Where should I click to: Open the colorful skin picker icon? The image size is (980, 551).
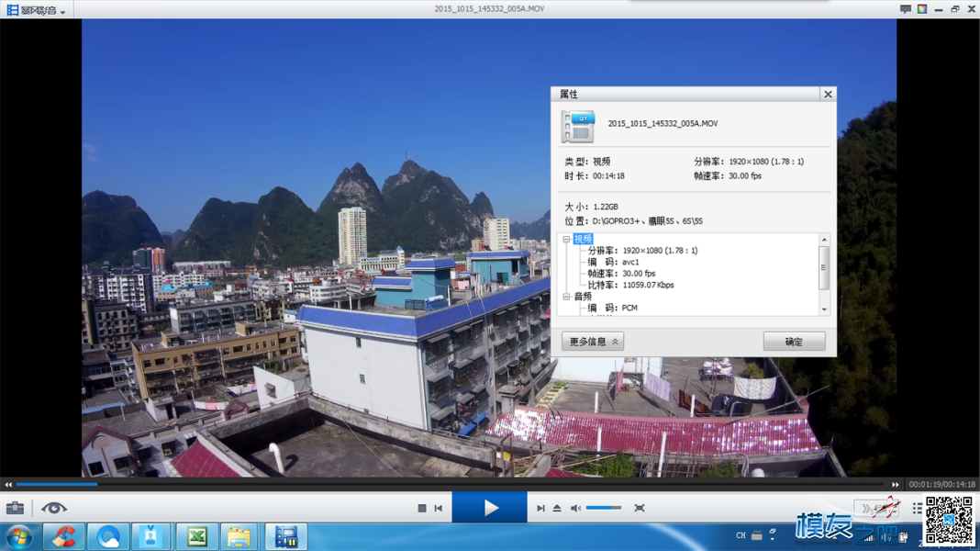pyautogui.click(x=922, y=9)
